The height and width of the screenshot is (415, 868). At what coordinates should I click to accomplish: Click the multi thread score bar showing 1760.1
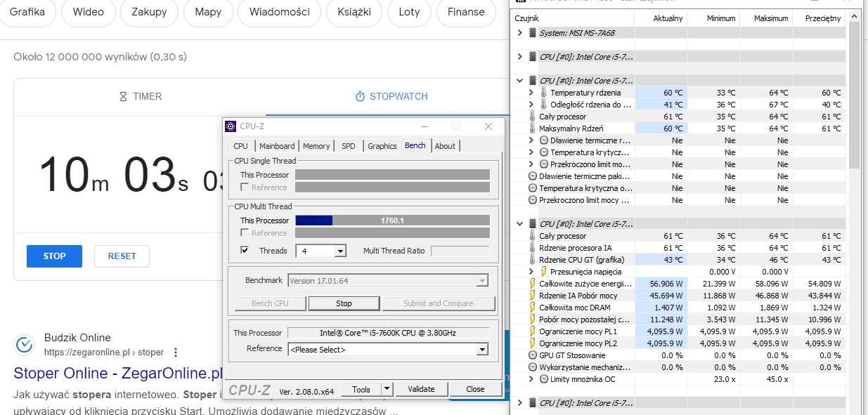(x=392, y=220)
